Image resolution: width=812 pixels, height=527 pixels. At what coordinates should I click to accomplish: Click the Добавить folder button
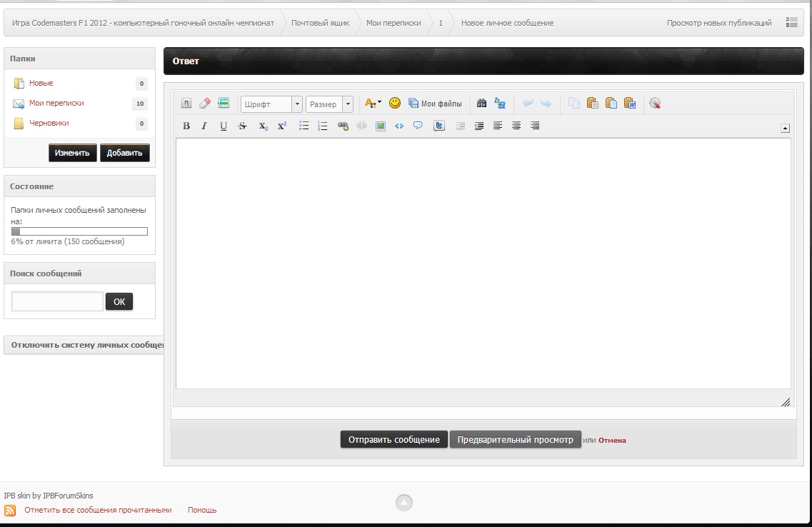click(125, 153)
